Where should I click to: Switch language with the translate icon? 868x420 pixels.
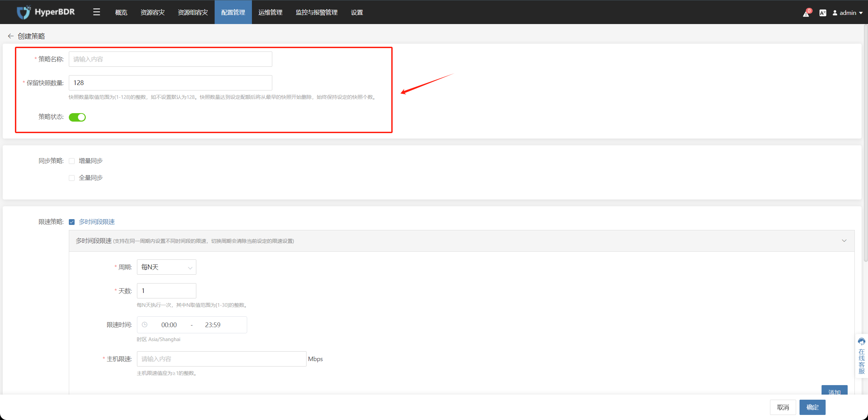click(x=823, y=13)
